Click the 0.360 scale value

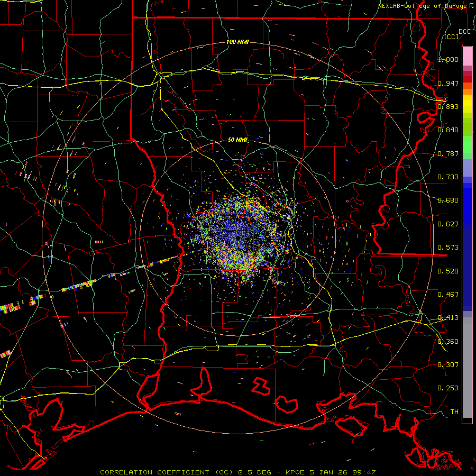tap(448, 342)
